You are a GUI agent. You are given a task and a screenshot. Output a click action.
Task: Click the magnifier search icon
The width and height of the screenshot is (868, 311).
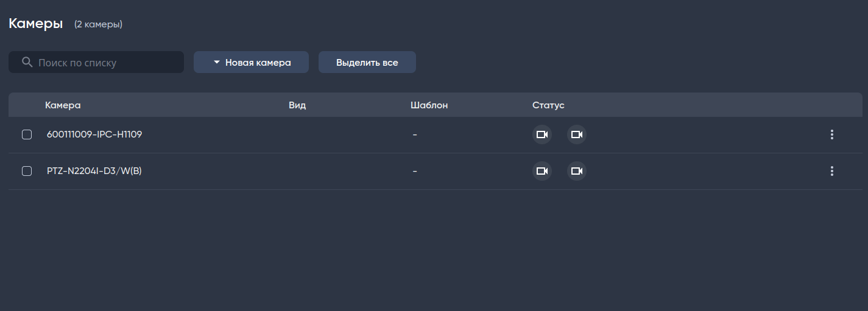click(x=27, y=62)
